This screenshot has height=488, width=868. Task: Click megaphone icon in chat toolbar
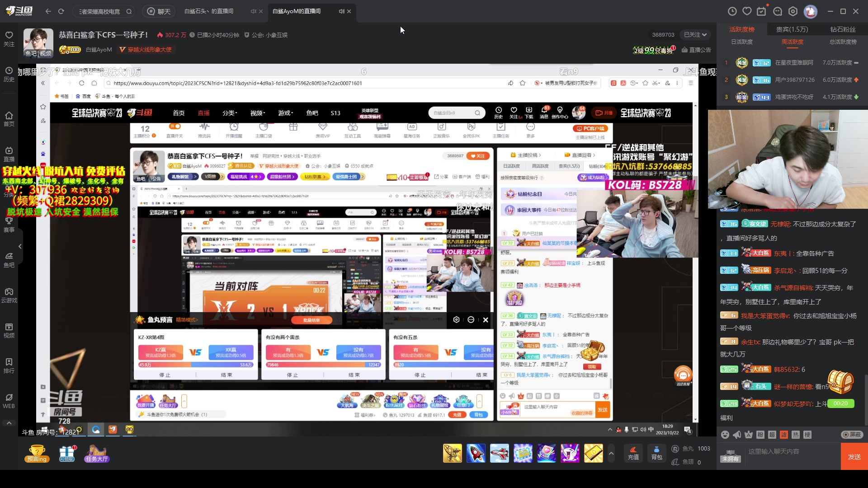tap(737, 435)
